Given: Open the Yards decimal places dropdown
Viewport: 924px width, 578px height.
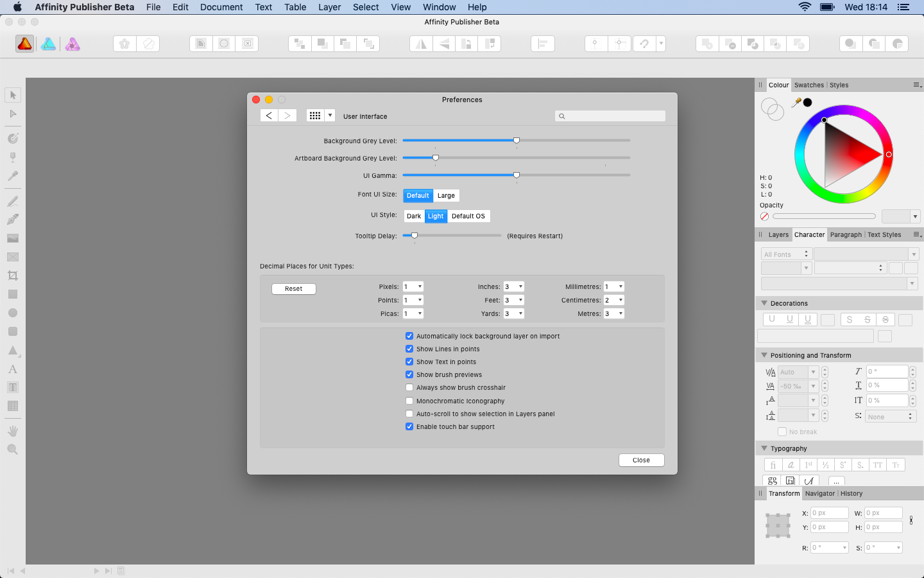Looking at the screenshot, I should [514, 313].
